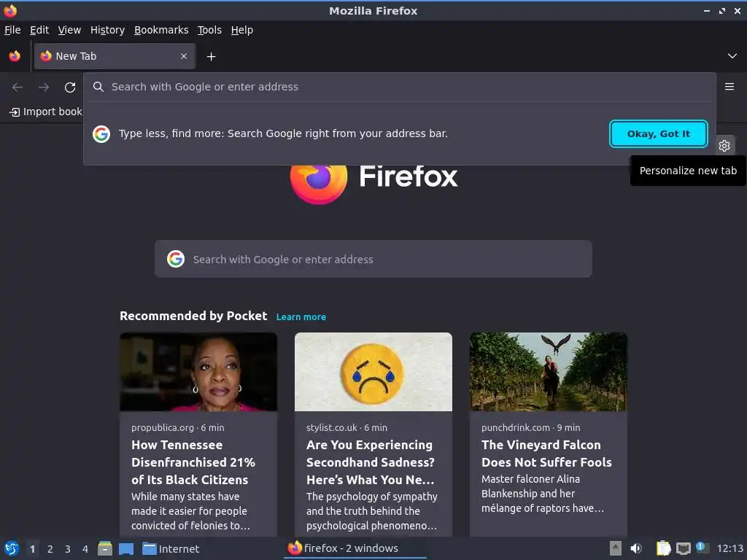Open 'Are You Experiencing Secondhand Sadness?' headline
The image size is (747, 560).
click(x=371, y=462)
